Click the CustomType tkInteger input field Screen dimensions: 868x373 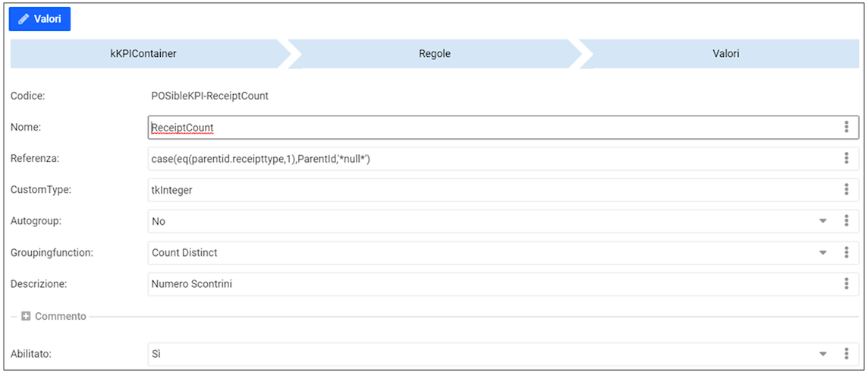click(x=486, y=190)
